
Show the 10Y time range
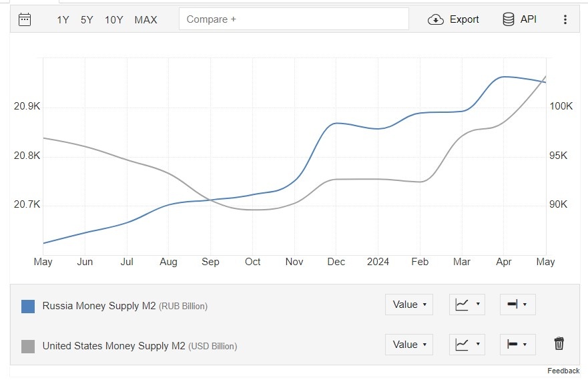tap(113, 20)
